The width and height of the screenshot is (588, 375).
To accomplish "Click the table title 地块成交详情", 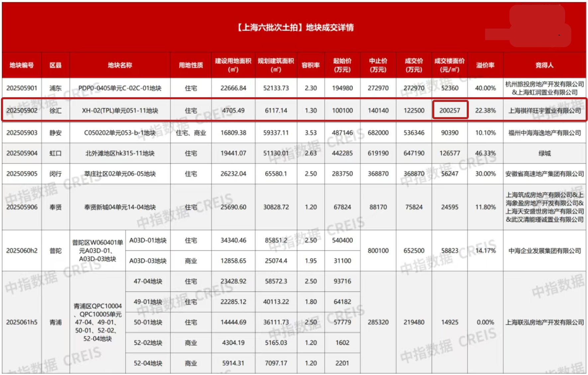I will click(x=295, y=27).
